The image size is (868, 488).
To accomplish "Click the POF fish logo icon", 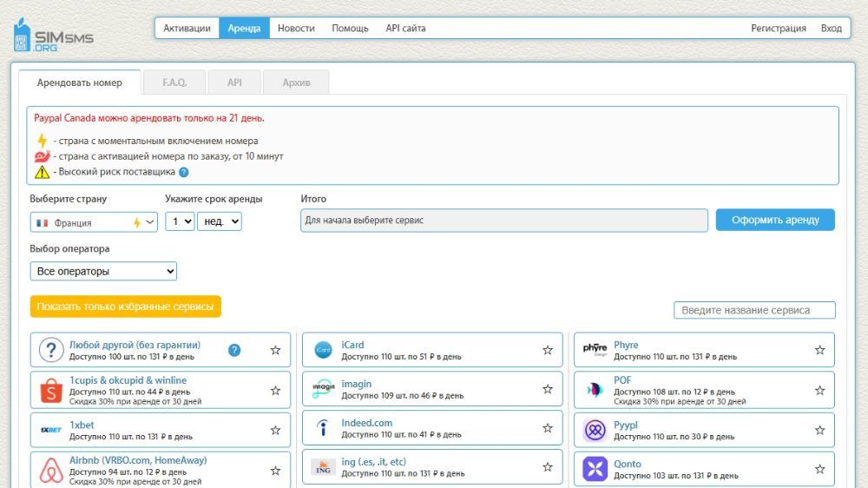I will click(x=595, y=390).
